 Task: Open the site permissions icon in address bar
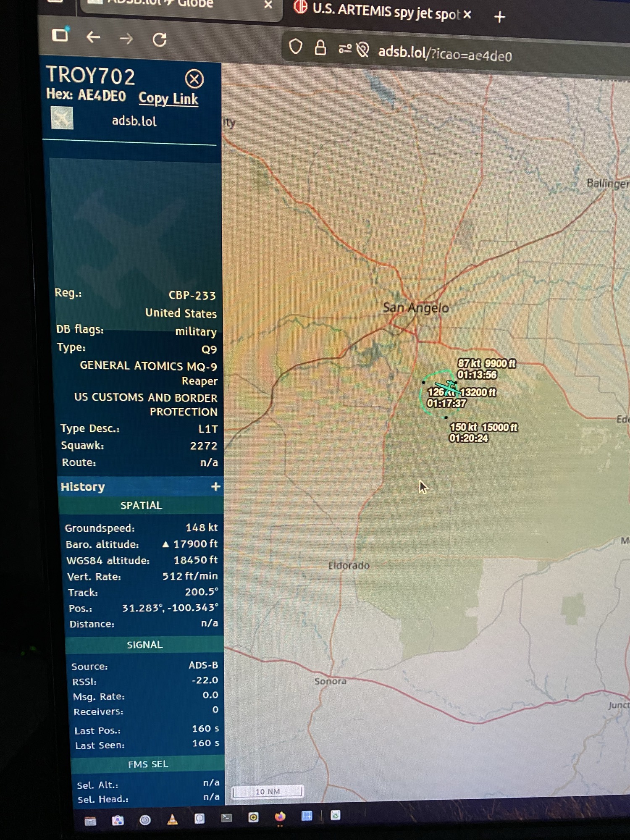345,50
